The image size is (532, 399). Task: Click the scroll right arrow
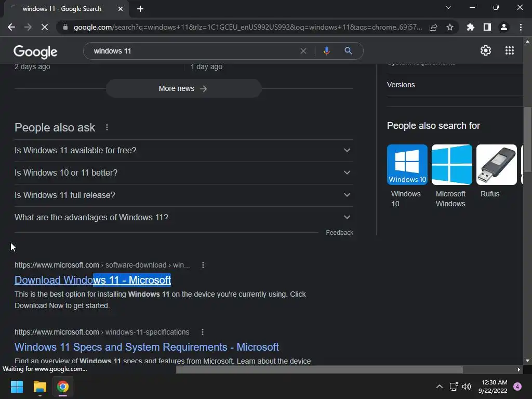pyautogui.click(x=519, y=370)
